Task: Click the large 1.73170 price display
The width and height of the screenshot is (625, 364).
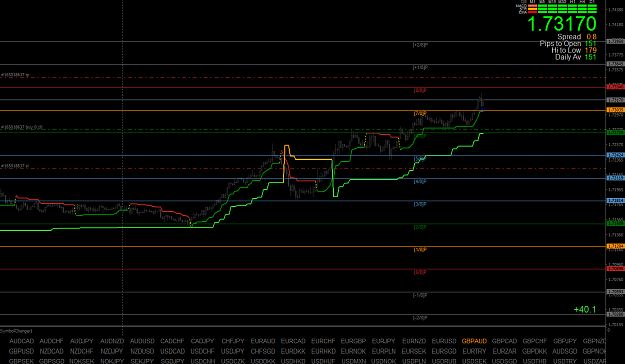Action: click(562, 24)
